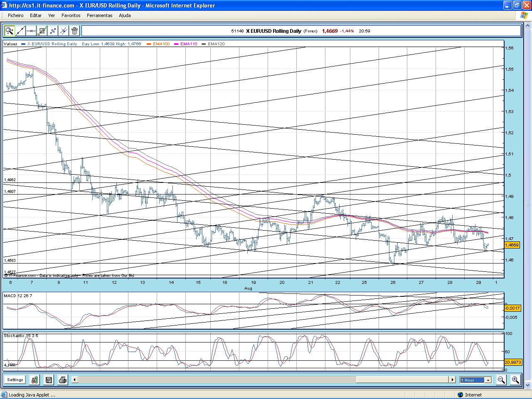Click the scrollbar left arrow
The height and width of the screenshot is (399, 532).
74,379
